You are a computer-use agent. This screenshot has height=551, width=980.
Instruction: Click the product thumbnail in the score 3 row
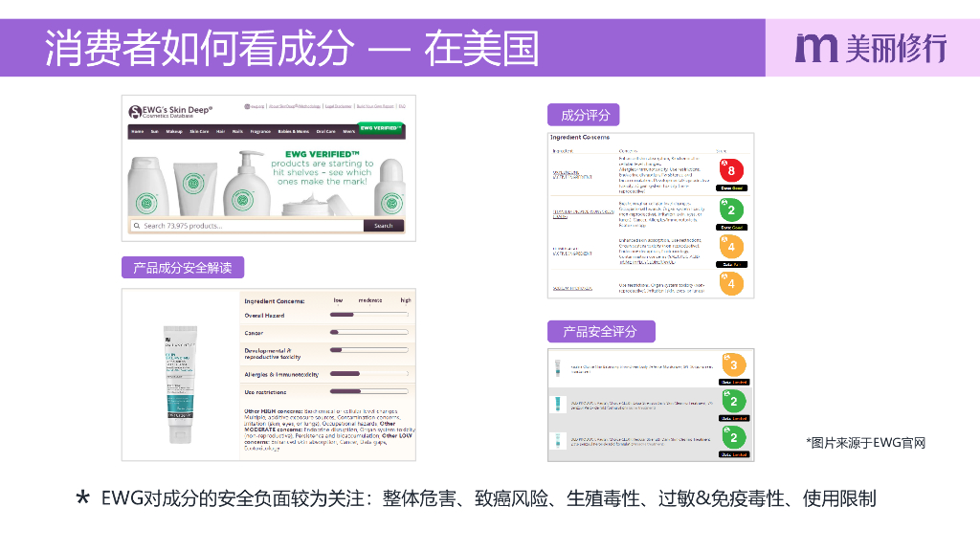coord(558,368)
